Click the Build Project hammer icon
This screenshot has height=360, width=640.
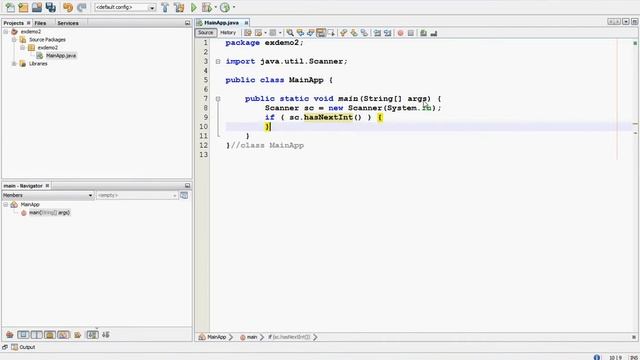pyautogui.click(x=165, y=7)
